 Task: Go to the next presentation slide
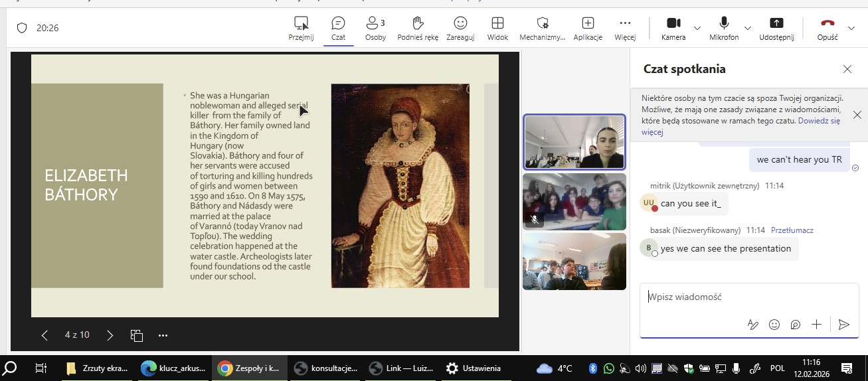point(110,335)
